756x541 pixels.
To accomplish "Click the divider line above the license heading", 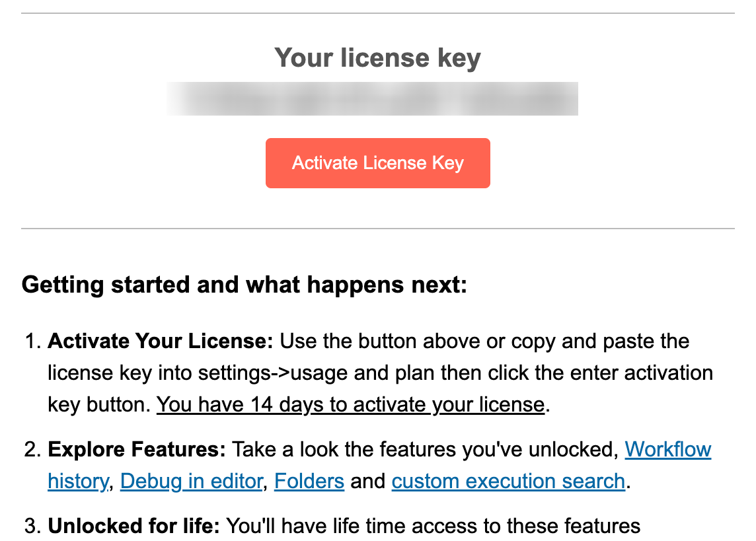I will point(377,13).
